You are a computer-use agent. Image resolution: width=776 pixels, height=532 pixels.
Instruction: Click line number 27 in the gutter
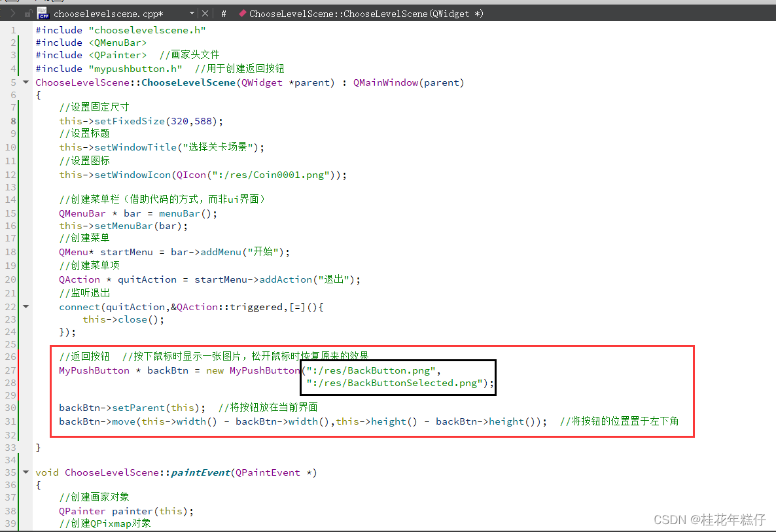11,370
